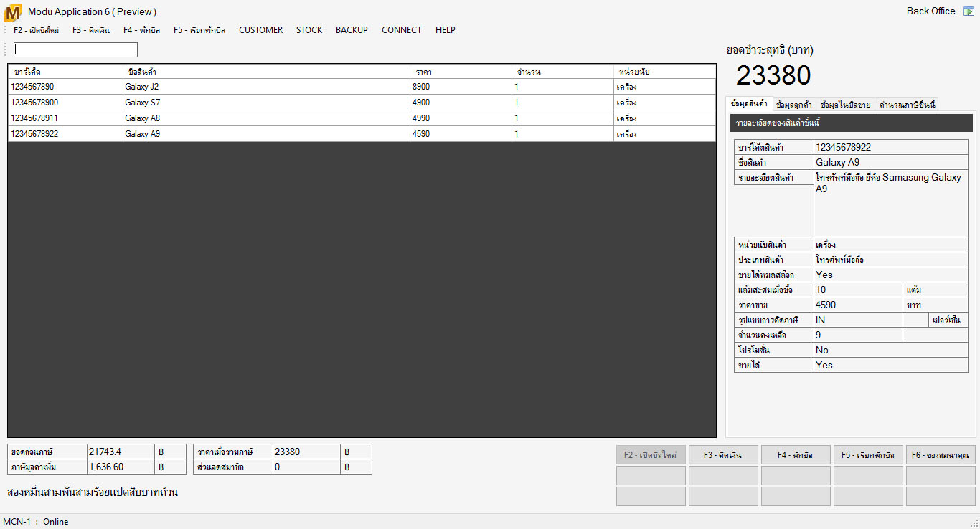The width and height of the screenshot is (980, 529).
Task: Click price 8900 in the Galaxy J2 row
Action: coord(461,87)
